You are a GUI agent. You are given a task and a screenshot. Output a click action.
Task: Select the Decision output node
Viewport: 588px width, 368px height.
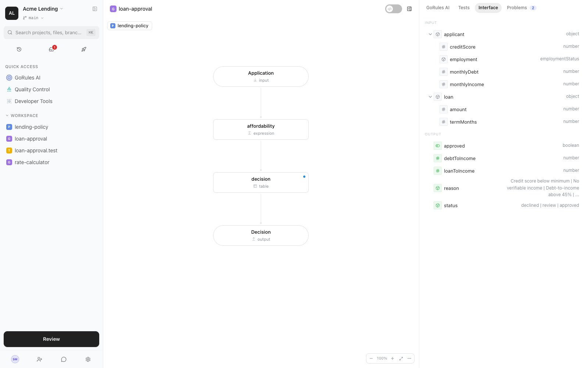261,236
